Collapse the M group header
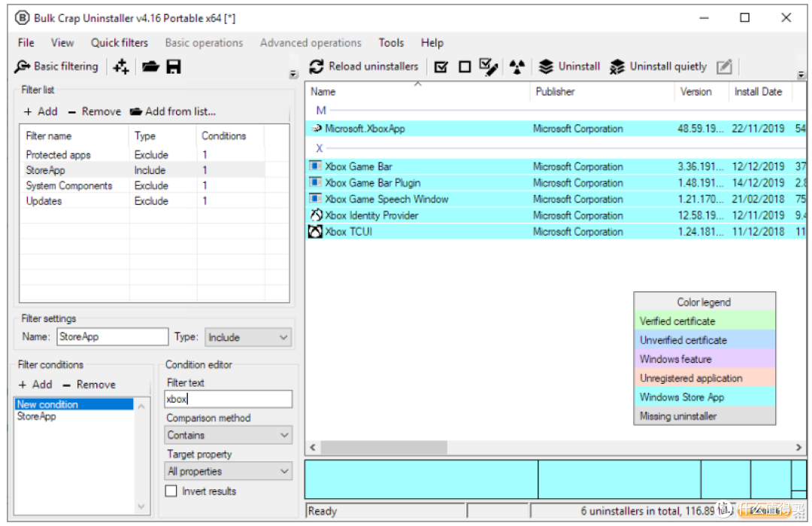812x526 pixels. 321,111
